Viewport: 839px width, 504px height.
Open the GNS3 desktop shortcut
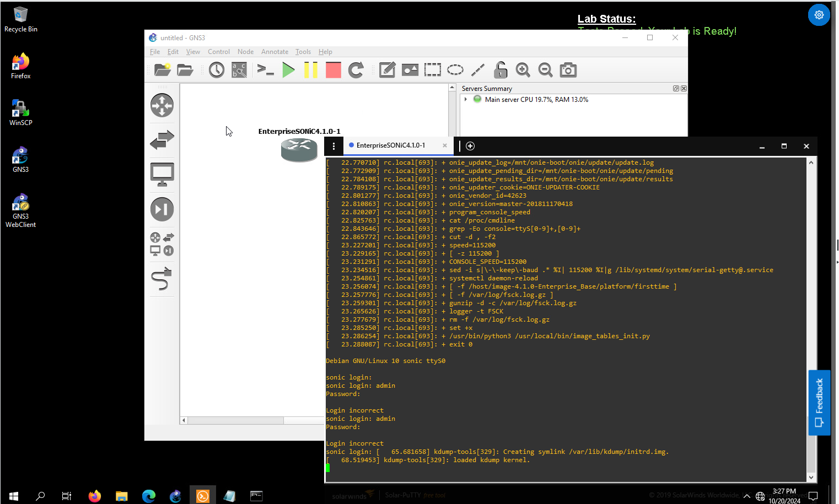[x=20, y=160]
